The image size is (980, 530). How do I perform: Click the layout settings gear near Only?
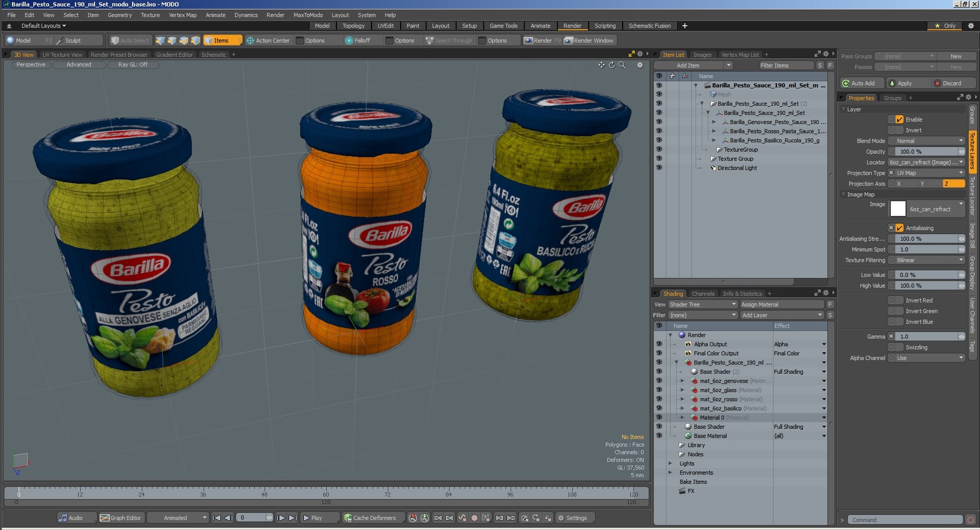[x=971, y=26]
